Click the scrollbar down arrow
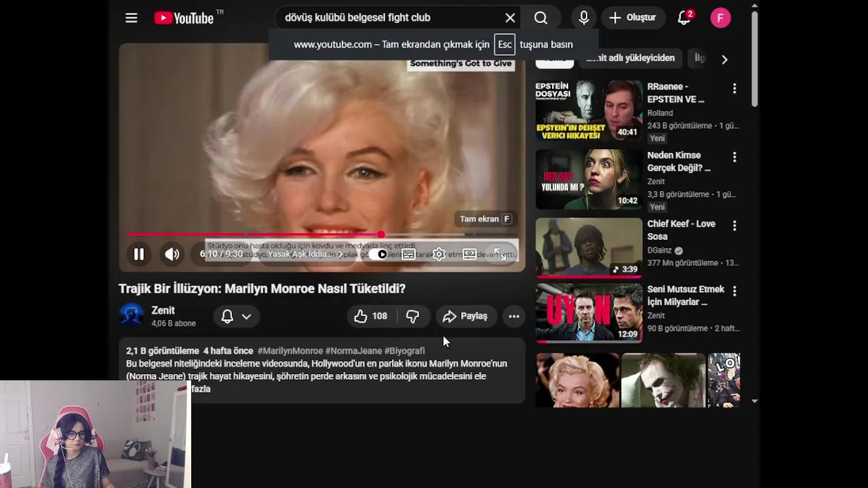This screenshot has width=868, height=488. [x=755, y=401]
